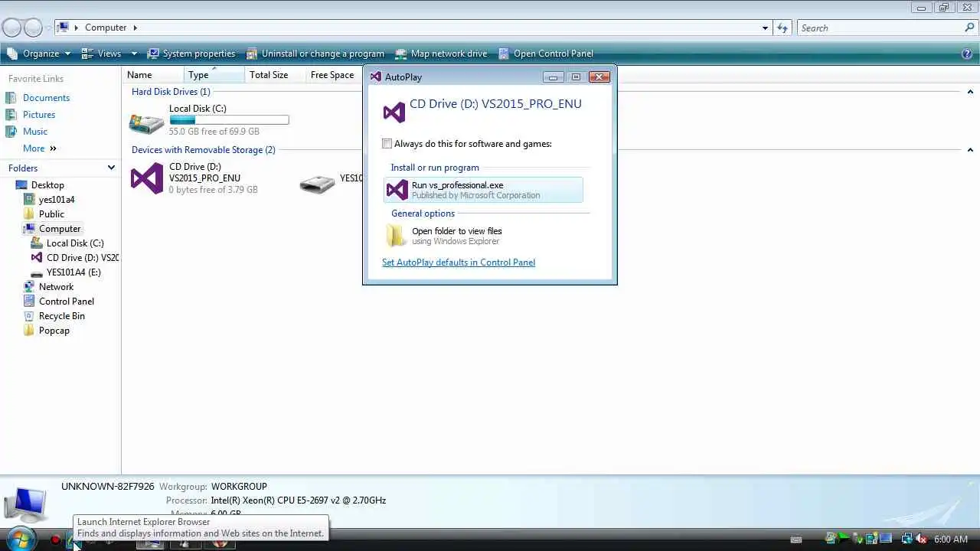Select Control Panel in folder tree
Screen dimensions: 980x551
[67, 302]
